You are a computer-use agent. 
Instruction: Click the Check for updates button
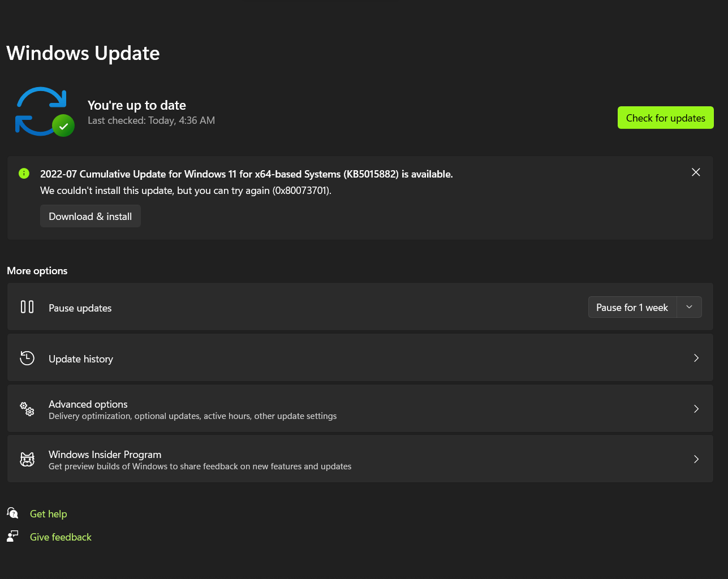(665, 118)
